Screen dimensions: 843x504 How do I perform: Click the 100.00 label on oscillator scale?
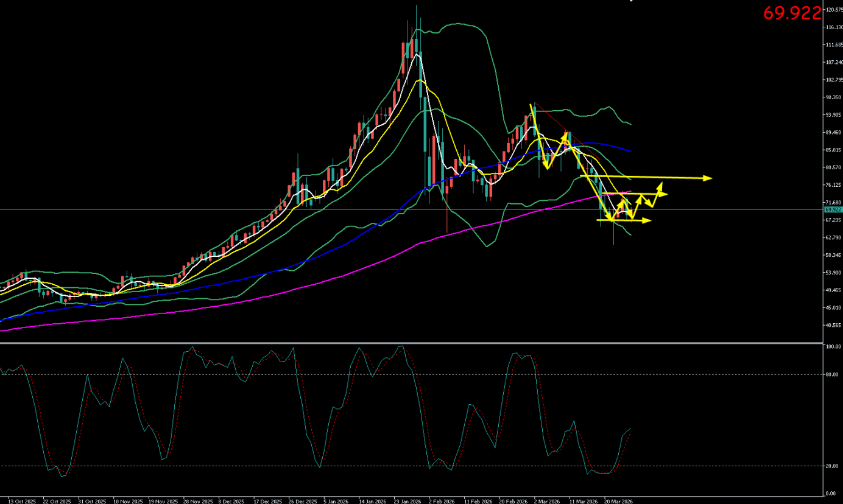832,346
